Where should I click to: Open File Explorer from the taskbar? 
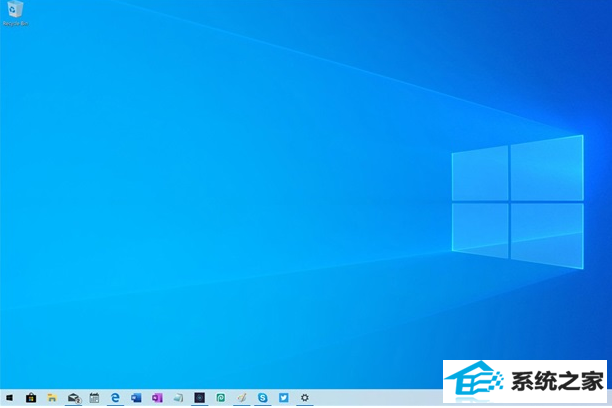pos(52,398)
